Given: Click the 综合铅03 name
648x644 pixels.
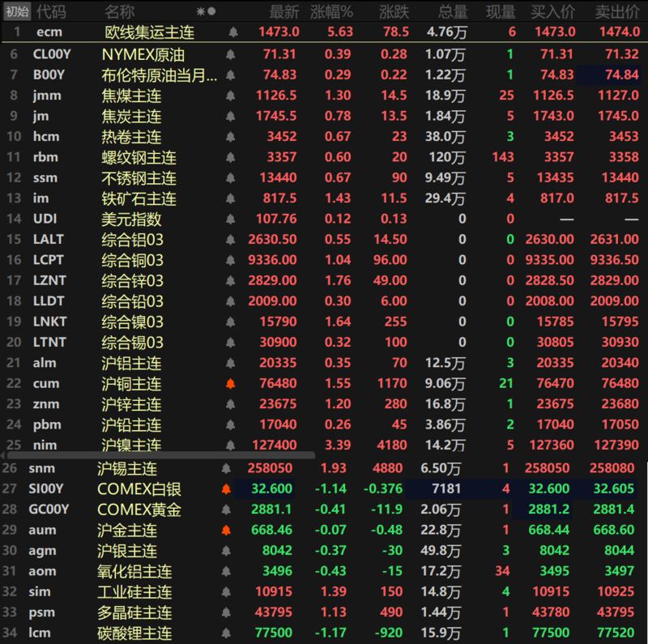Looking at the screenshot, I should pos(132,301).
